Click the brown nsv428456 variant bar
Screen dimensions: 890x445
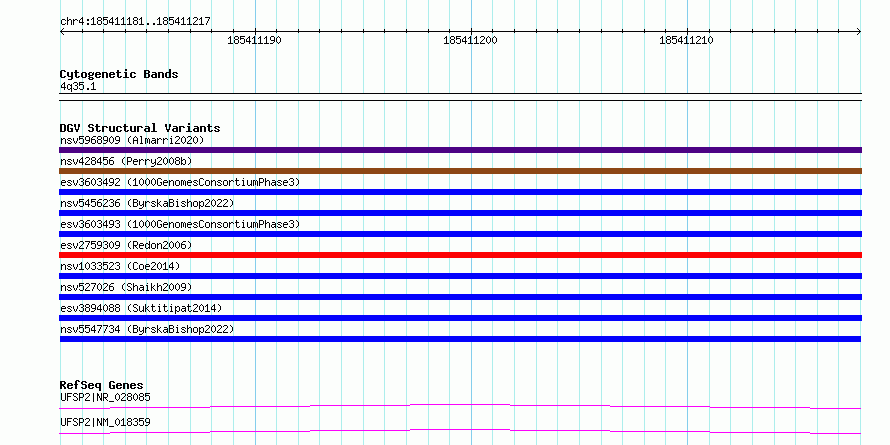point(460,171)
